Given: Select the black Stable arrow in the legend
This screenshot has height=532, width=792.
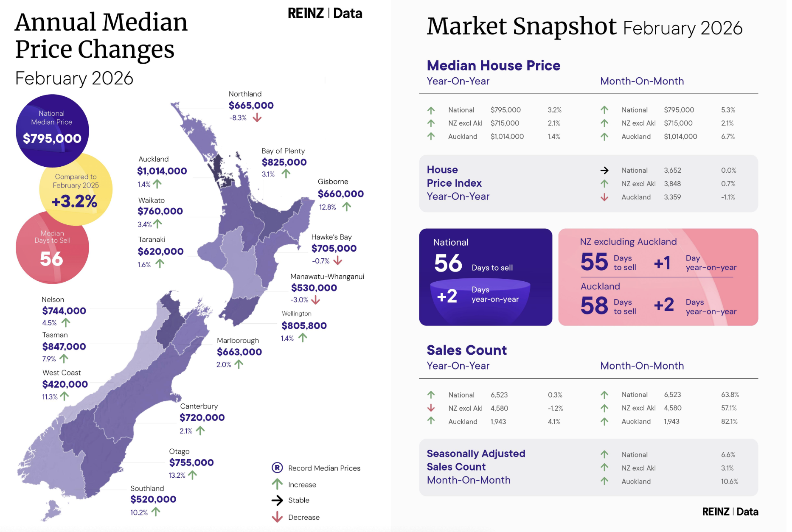Looking at the screenshot, I should (x=277, y=500).
